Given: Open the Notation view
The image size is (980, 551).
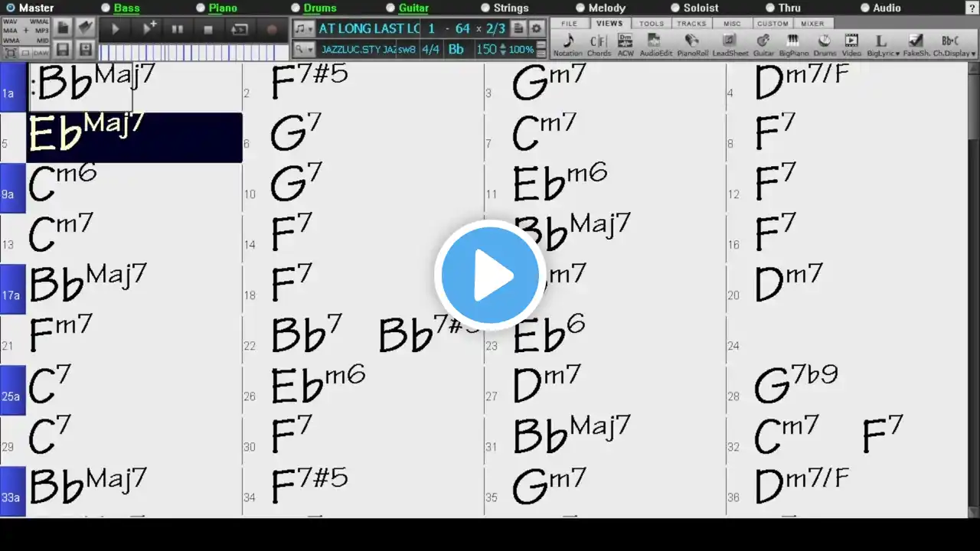Looking at the screenshot, I should pos(568,45).
